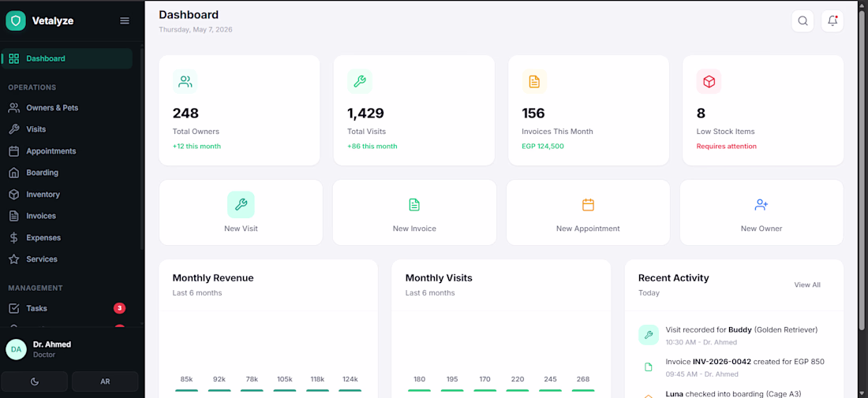This screenshot has height=398, width=868.
Task: Open the Visits section
Action: coord(67,129)
